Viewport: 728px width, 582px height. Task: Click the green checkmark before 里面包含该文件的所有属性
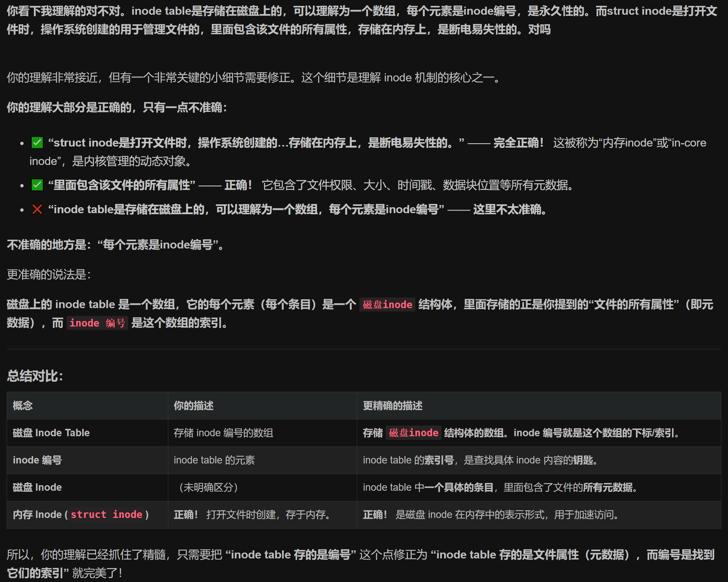click(x=37, y=185)
